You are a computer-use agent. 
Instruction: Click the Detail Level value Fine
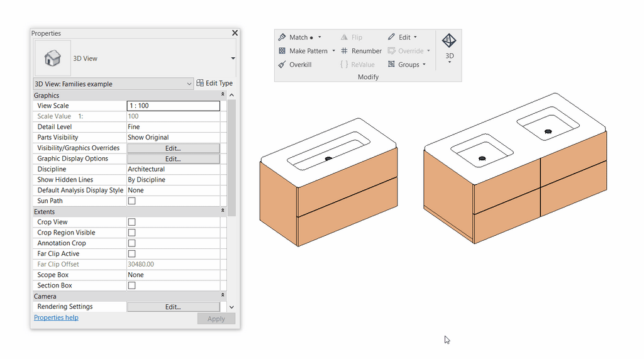click(133, 127)
